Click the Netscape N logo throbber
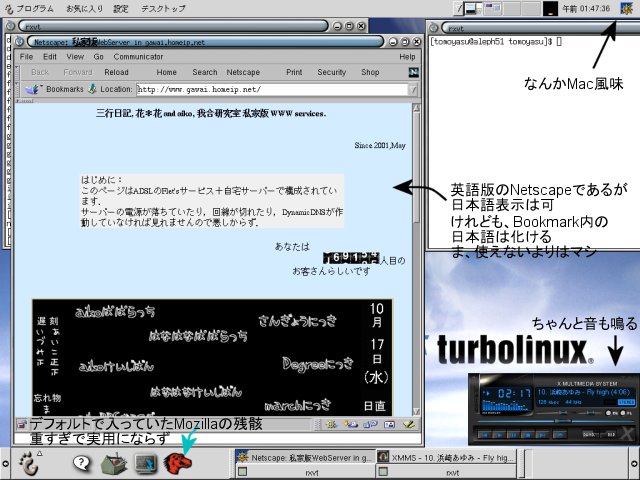 (x=413, y=72)
